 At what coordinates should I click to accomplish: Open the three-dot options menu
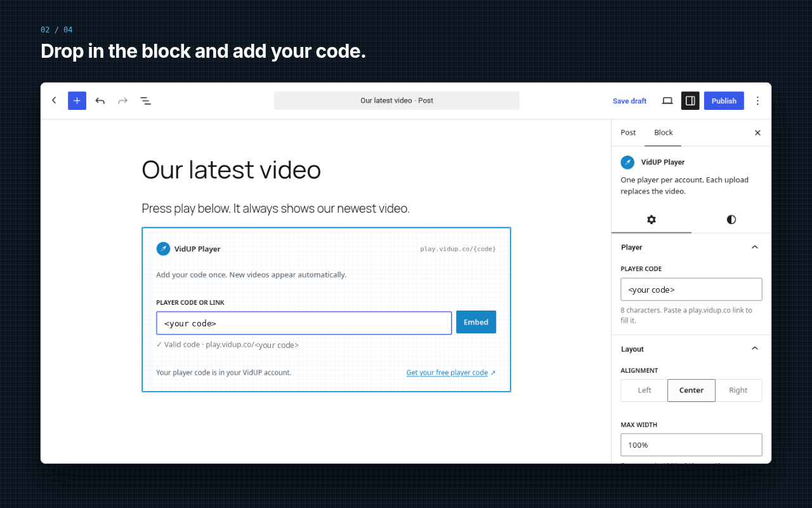(x=757, y=100)
